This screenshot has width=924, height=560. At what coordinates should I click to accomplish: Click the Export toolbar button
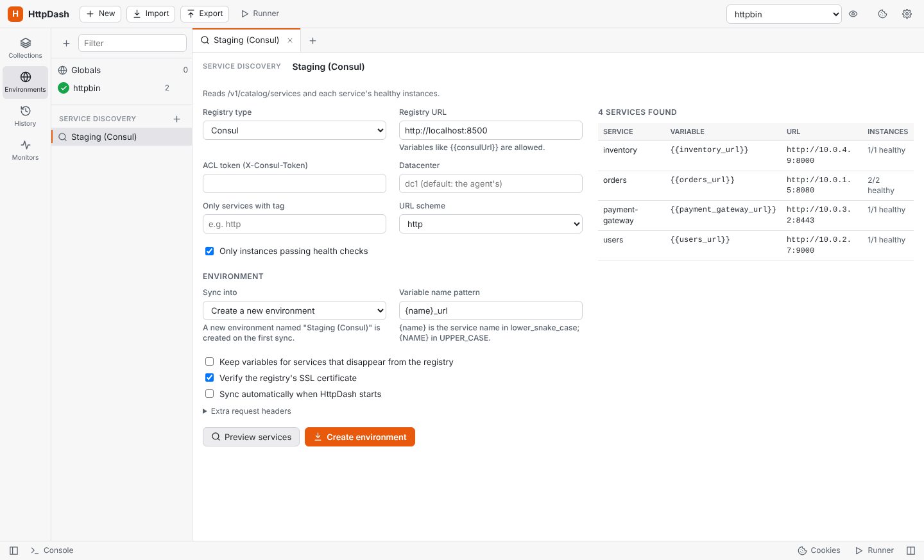pyautogui.click(x=205, y=13)
